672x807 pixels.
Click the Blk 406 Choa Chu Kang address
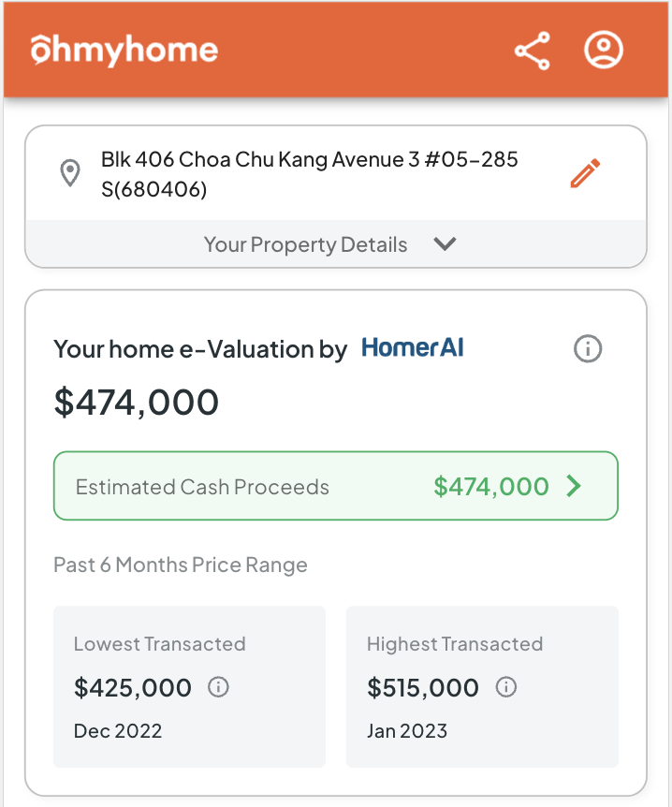309,174
